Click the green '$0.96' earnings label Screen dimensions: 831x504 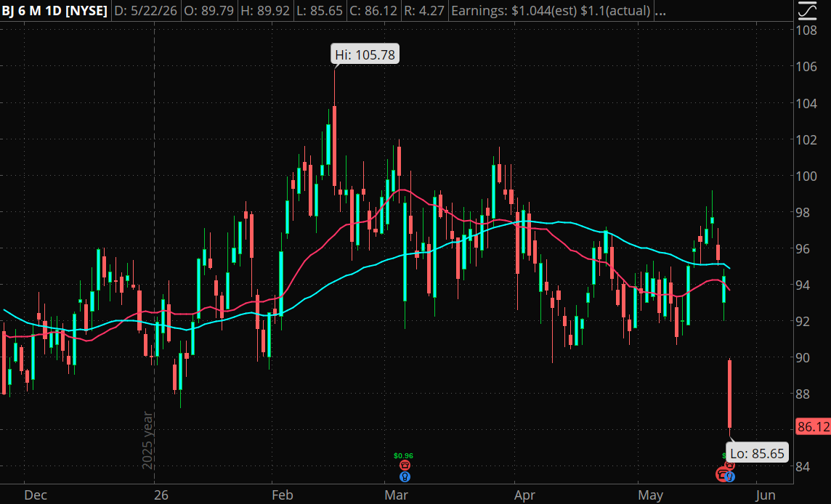[x=403, y=456]
